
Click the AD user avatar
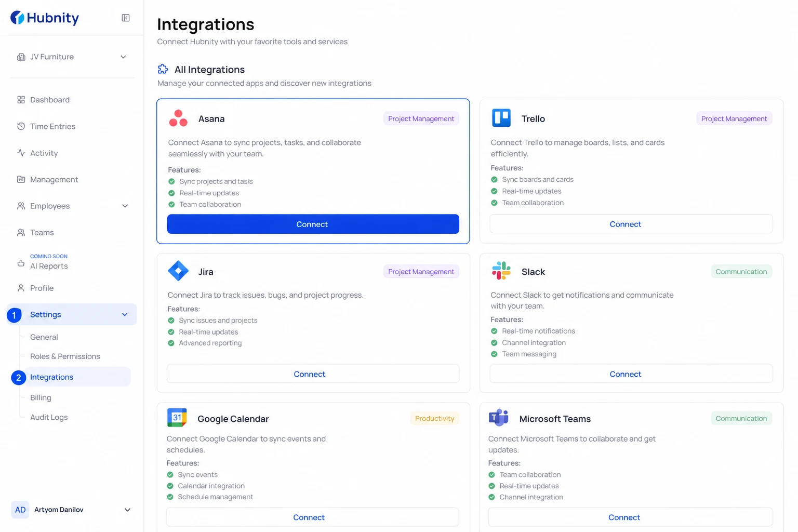(20, 510)
